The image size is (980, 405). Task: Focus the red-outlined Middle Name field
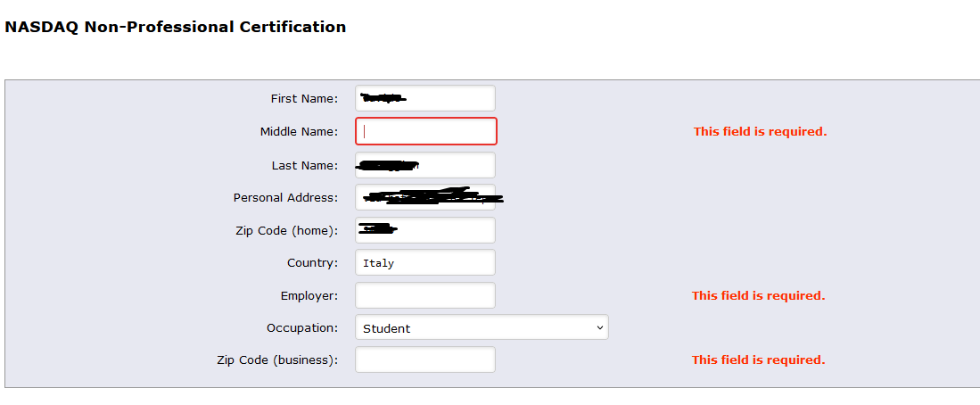point(426,131)
